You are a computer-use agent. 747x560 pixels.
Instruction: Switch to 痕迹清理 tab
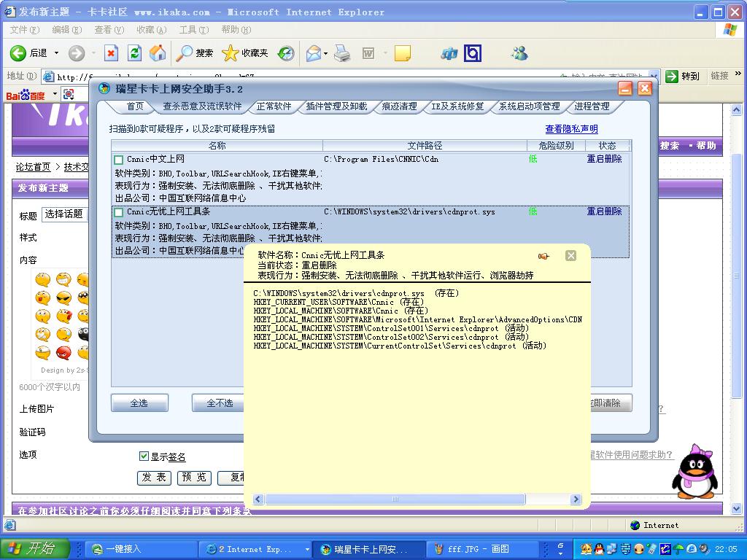tap(399, 106)
